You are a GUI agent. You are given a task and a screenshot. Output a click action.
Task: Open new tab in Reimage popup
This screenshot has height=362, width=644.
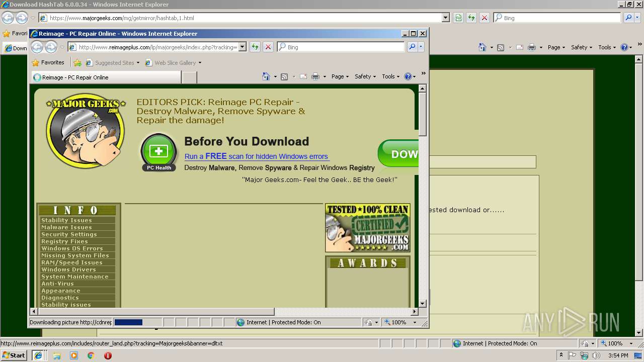[x=189, y=77]
